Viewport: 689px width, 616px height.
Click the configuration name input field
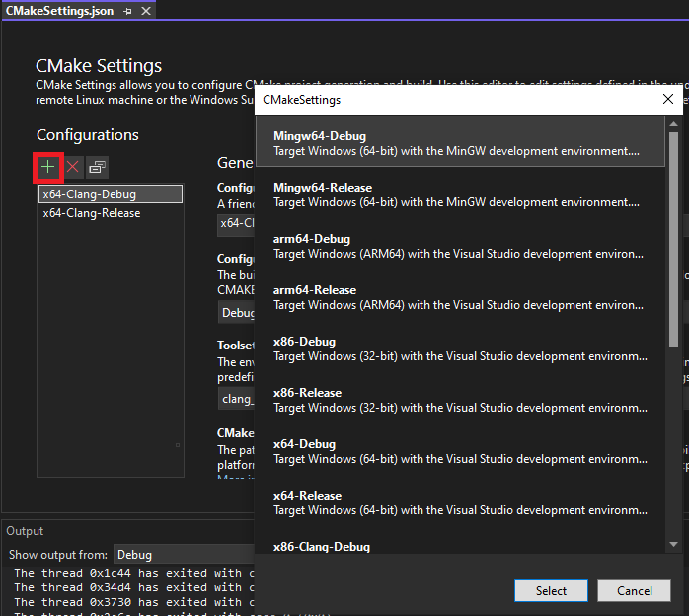pyautogui.click(x=236, y=223)
